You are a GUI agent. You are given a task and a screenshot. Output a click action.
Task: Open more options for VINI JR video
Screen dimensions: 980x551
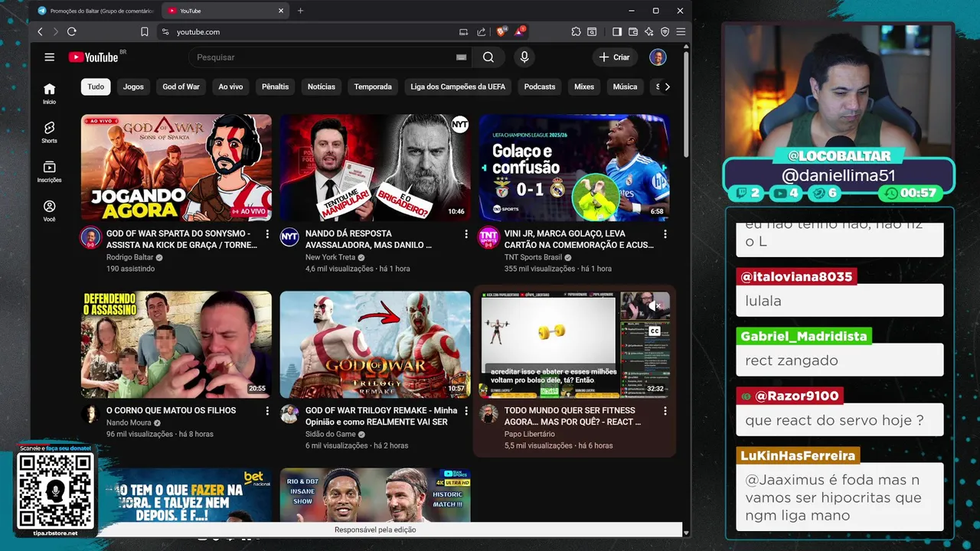[665, 234]
